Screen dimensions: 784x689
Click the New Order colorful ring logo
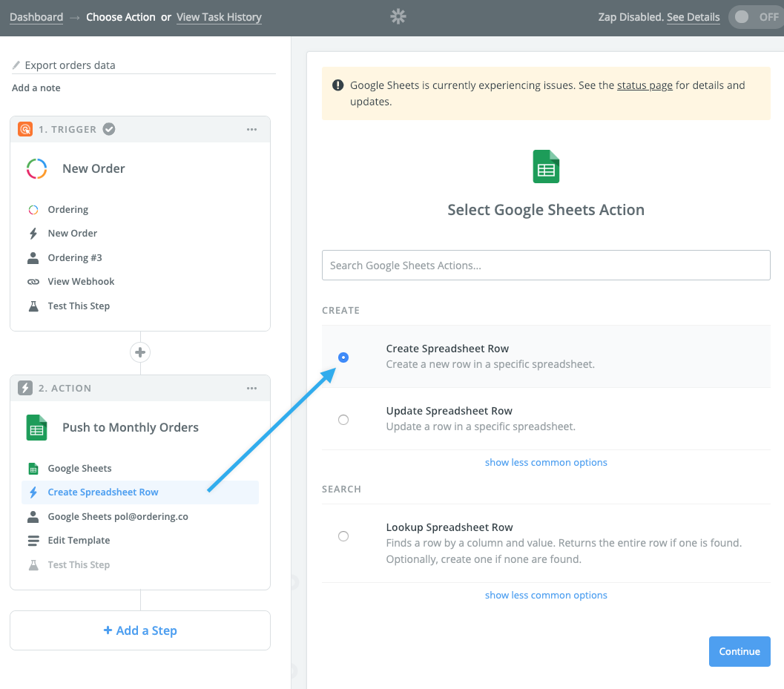click(x=37, y=168)
